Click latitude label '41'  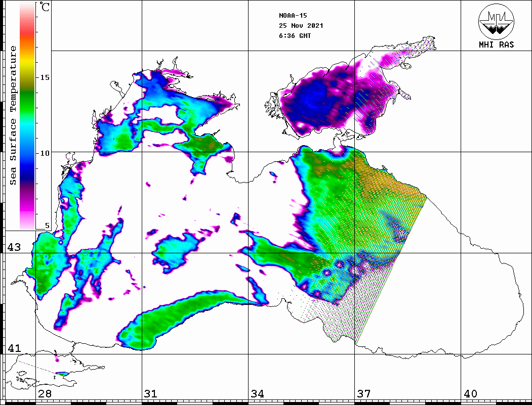(14, 348)
